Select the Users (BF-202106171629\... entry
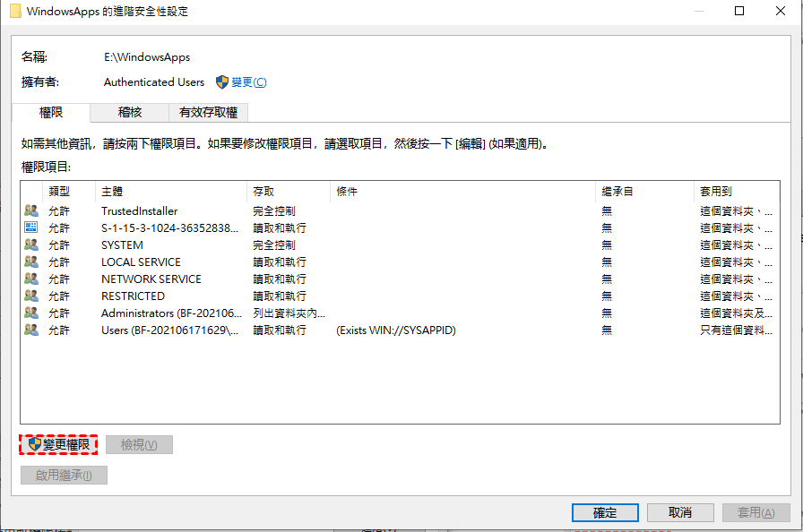 (x=169, y=330)
